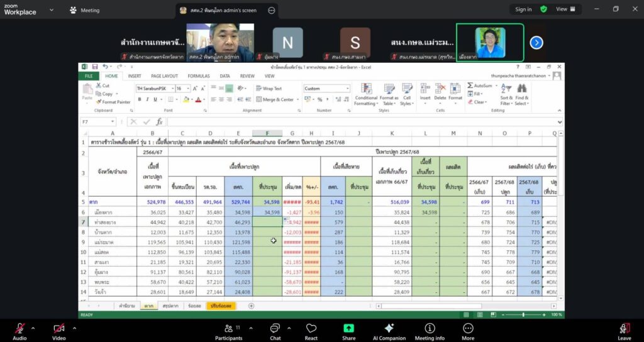This screenshot has width=644, height=342.
Task: Go to next page of participant thumbnails
Action: point(536,43)
